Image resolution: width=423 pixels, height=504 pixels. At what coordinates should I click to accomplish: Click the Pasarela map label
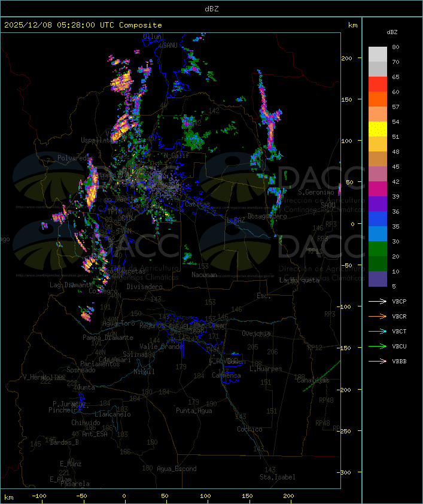click(x=75, y=484)
